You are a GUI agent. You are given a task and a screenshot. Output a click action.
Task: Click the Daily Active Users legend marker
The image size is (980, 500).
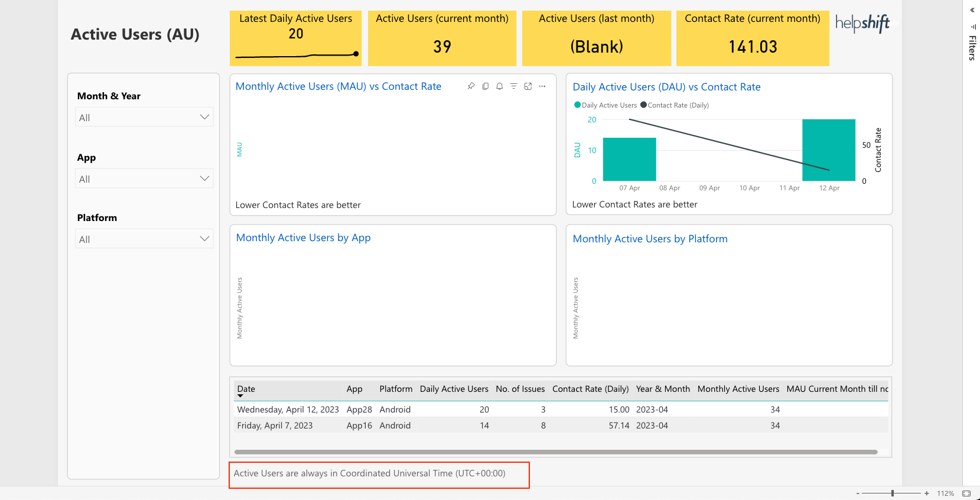pos(578,105)
